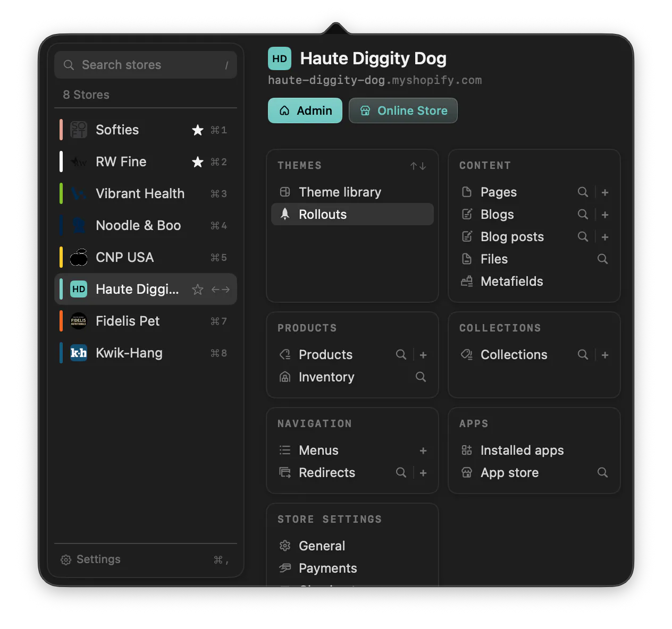Image resolution: width=672 pixels, height=629 pixels.
Task: Search Blog posts with magnifier icon
Action: coord(583,236)
